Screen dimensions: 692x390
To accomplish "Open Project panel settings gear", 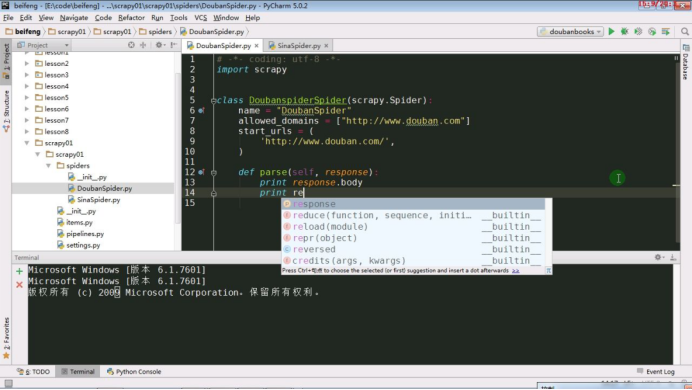I will [159, 45].
